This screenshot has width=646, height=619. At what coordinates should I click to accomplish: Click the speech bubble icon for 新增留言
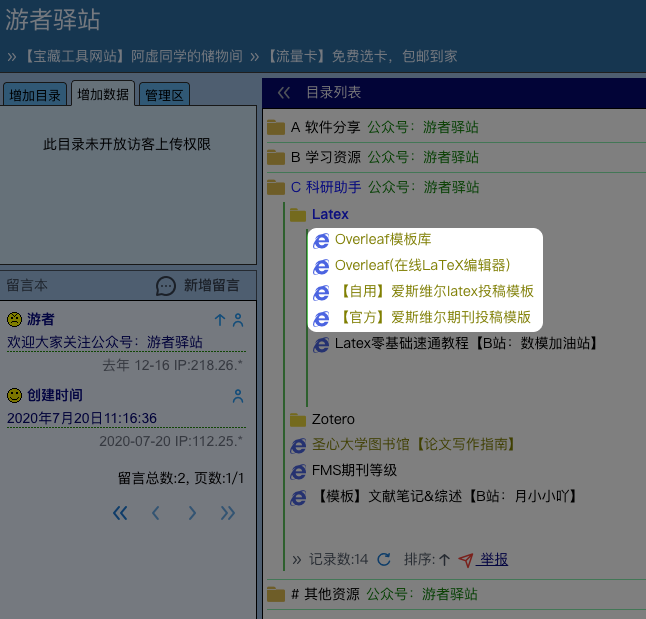tap(166, 286)
